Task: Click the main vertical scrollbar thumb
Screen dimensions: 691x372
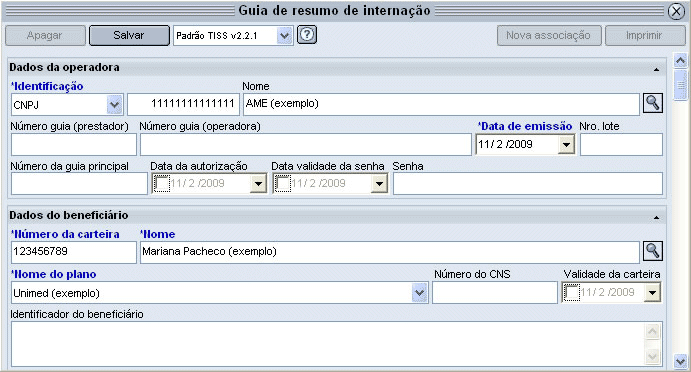Action: [x=680, y=85]
